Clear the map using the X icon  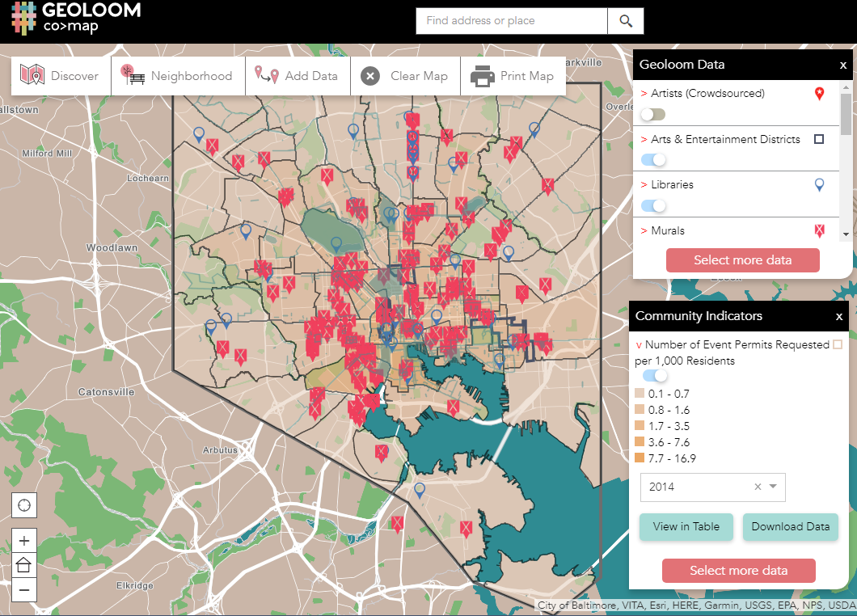[x=369, y=75]
